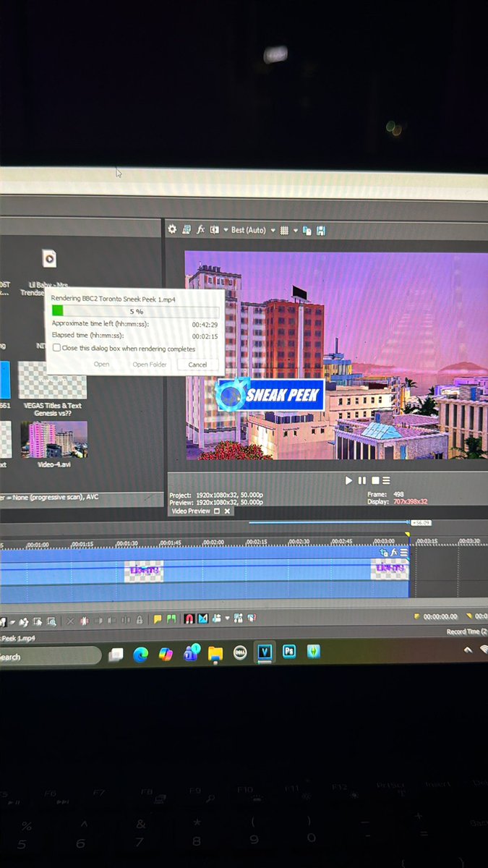Toggle automatic crossfades icon

click(203, 619)
